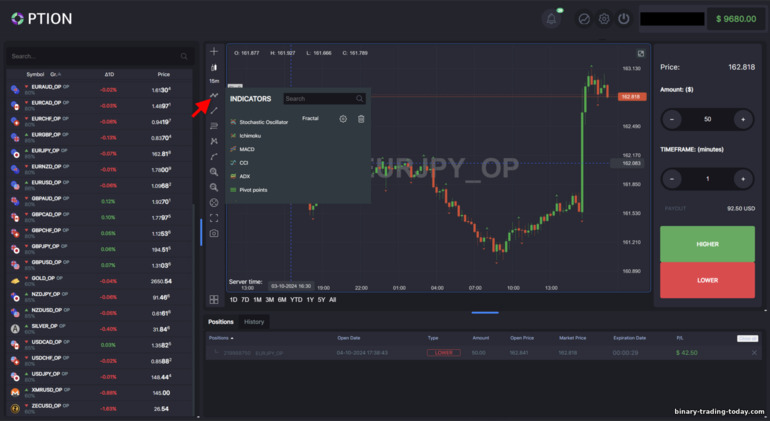Select EURUSD_OP in the watchlist
The image size is (770, 421).
[100, 185]
